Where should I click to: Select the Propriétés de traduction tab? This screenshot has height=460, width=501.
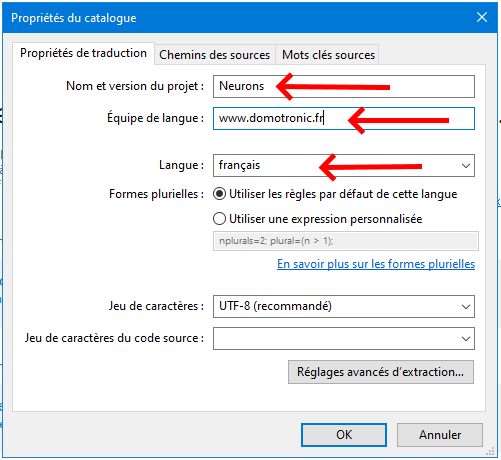tap(83, 53)
